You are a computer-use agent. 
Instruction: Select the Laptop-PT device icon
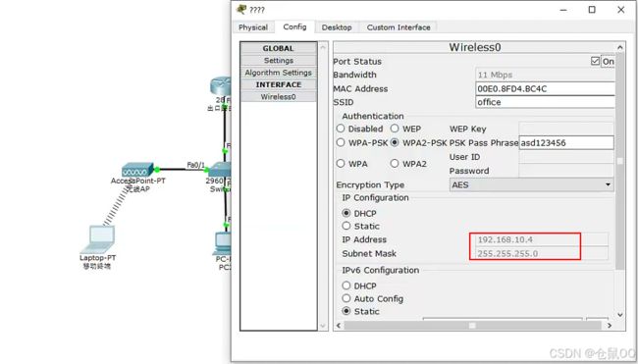click(x=98, y=239)
